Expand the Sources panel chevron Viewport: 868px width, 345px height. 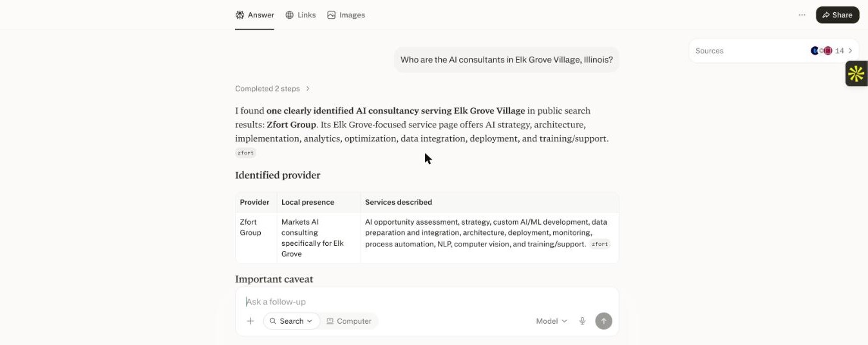850,51
